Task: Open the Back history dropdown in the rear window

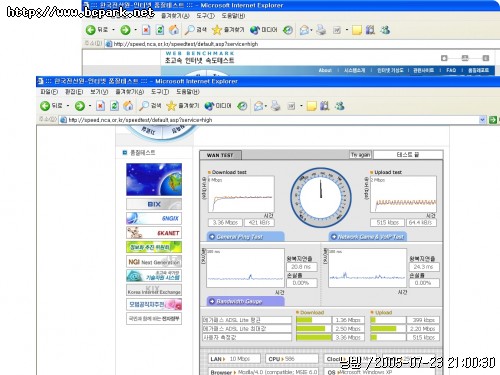Action: pos(114,30)
